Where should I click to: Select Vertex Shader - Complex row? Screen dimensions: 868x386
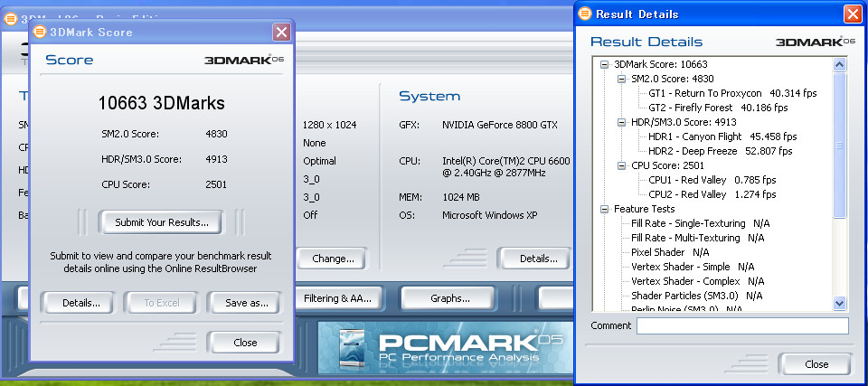[x=697, y=281]
